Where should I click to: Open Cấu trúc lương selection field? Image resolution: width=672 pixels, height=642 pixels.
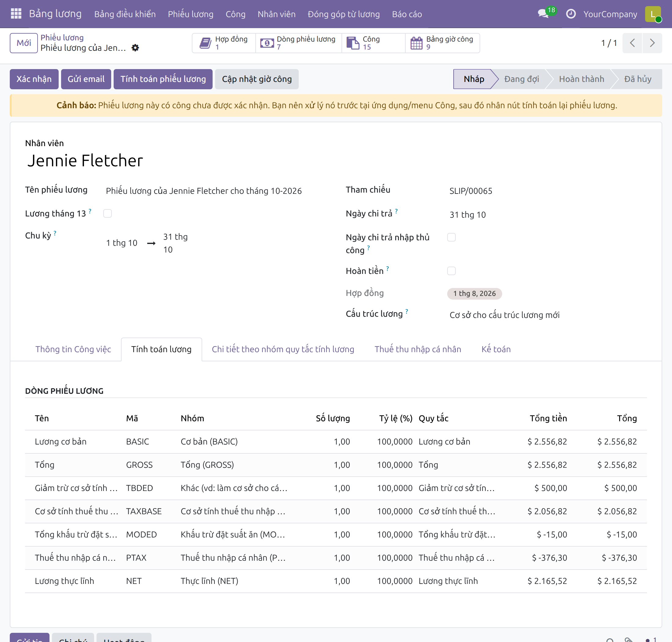tap(547, 315)
